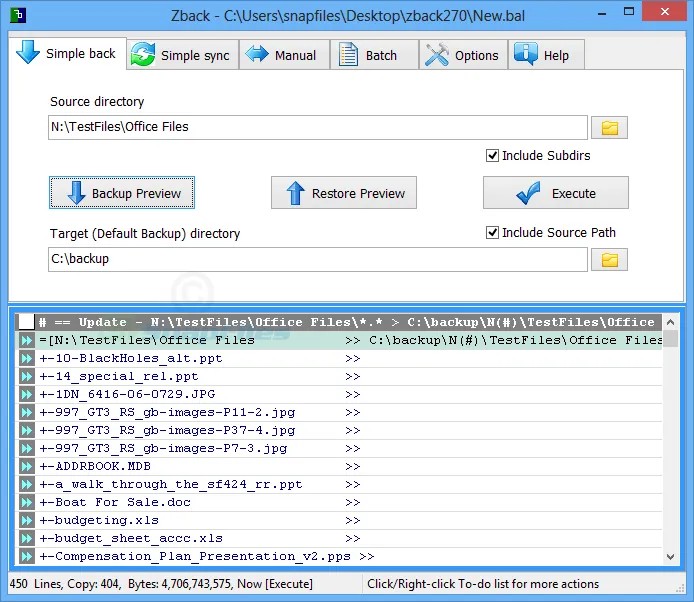694x602 pixels.
Task: Click arrow icon beside ADDRBOOK.MDB
Action: point(27,467)
